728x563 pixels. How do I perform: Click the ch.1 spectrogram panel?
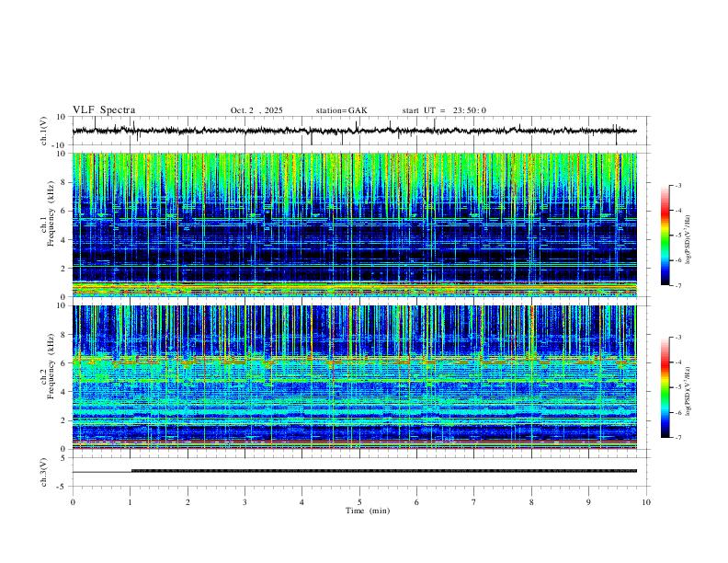(355, 224)
